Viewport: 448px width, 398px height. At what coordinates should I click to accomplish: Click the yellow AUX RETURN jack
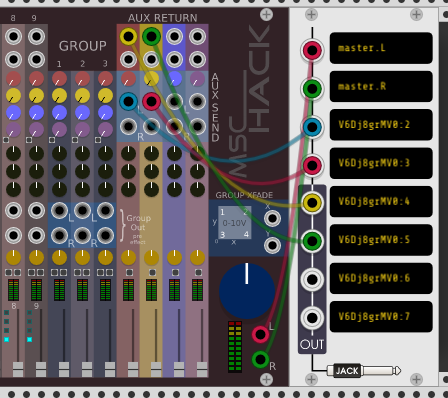click(x=128, y=36)
